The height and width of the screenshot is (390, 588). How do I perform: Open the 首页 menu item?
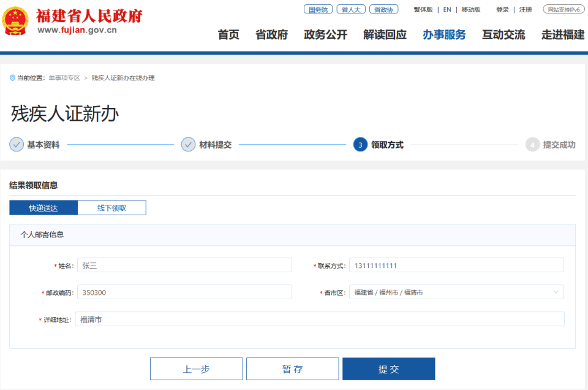pyautogui.click(x=228, y=34)
